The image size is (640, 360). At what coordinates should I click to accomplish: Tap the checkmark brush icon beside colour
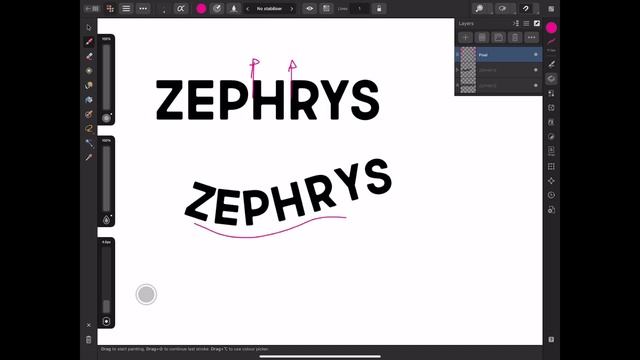tap(218, 9)
